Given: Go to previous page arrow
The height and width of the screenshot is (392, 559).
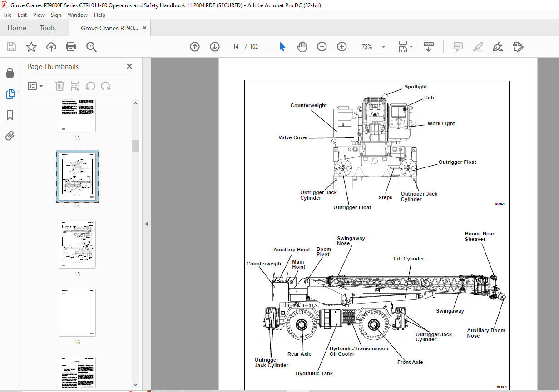Looking at the screenshot, I should click(x=195, y=47).
